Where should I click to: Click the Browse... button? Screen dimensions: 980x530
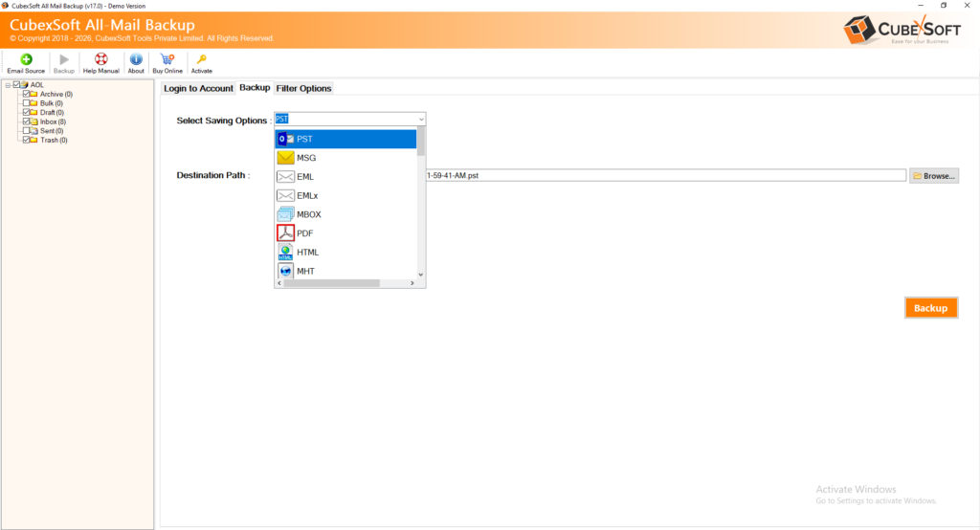tap(934, 176)
